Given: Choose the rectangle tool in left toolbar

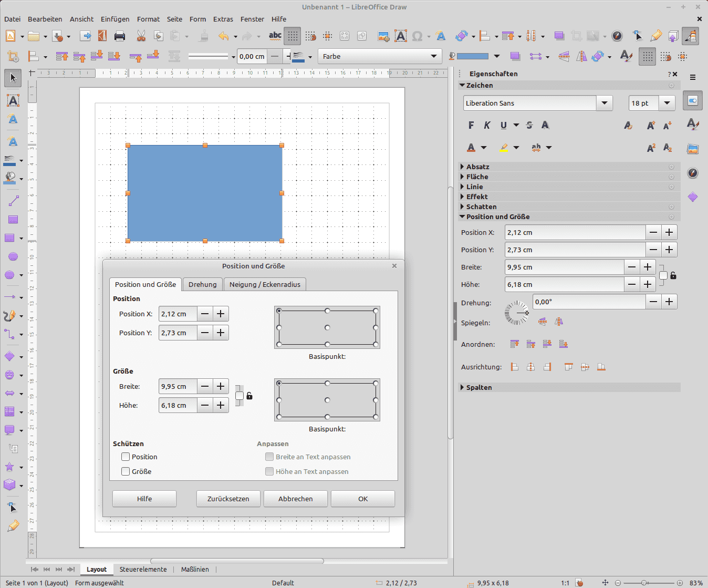Looking at the screenshot, I should point(13,220).
